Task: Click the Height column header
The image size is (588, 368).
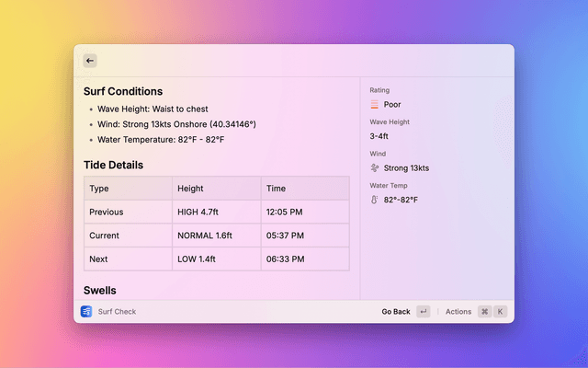Action: click(190, 189)
